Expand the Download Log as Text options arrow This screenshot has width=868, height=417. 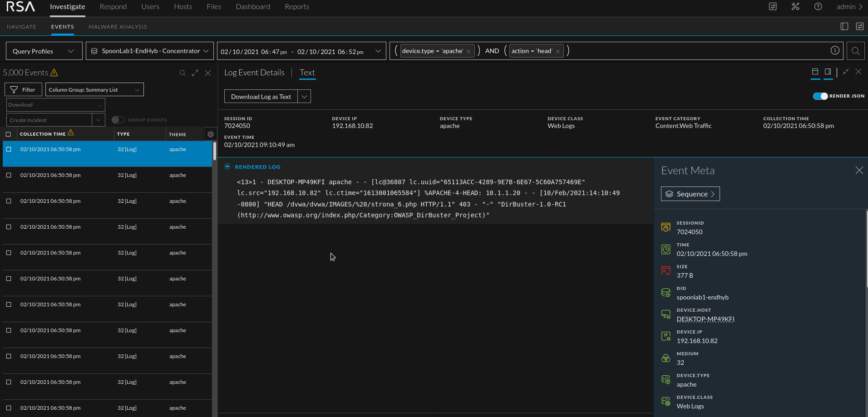tap(304, 97)
